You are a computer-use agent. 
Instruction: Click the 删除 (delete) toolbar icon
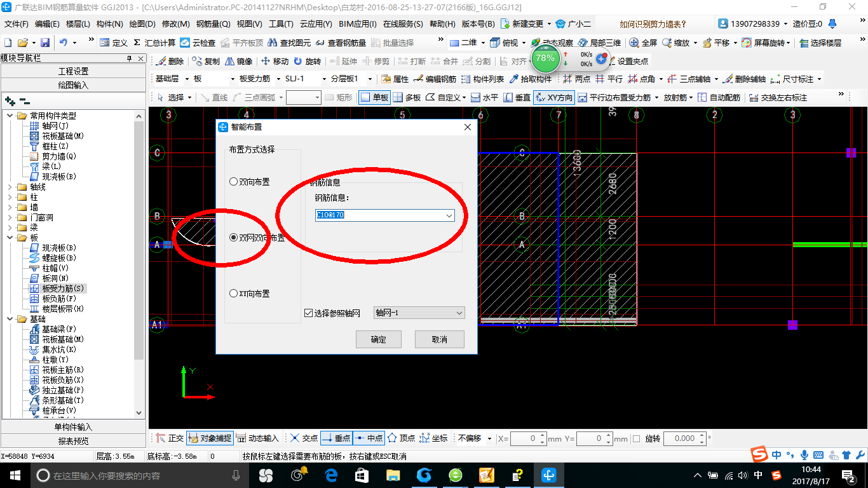(x=170, y=62)
